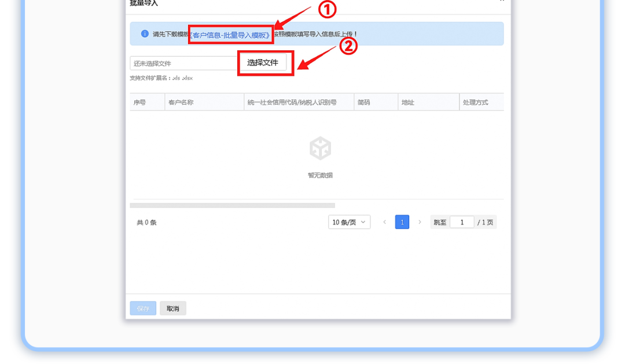625x364 pixels.
Task: Click the 支持文件扩展名 hint text
Action: 161,78
